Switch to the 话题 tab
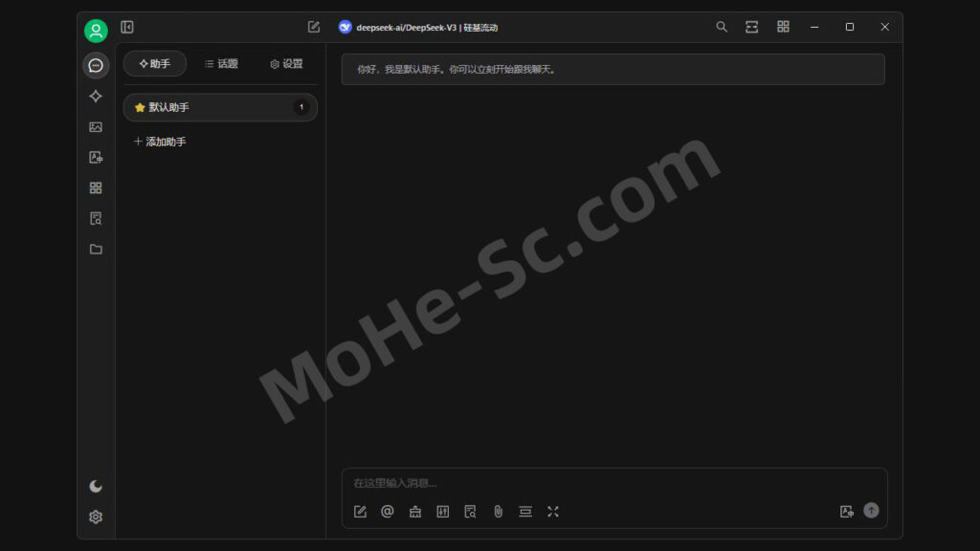Screen dimensions: 980x551 pos(221,64)
